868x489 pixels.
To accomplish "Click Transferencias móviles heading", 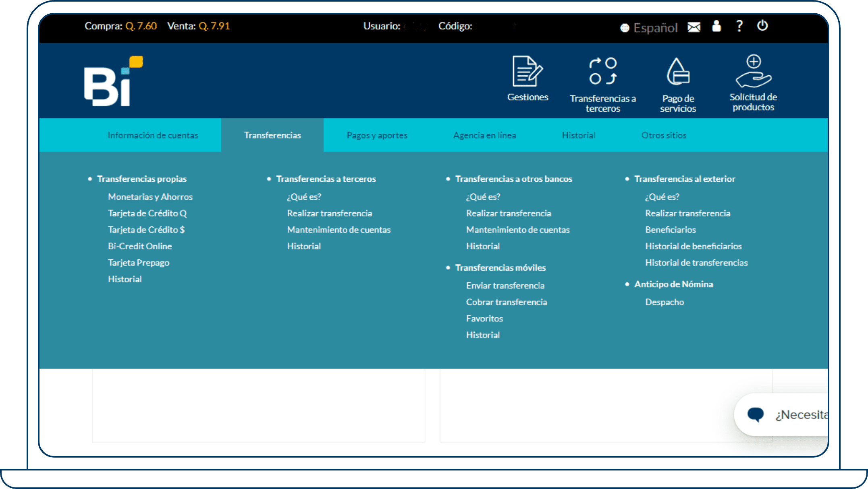I will [x=500, y=268].
